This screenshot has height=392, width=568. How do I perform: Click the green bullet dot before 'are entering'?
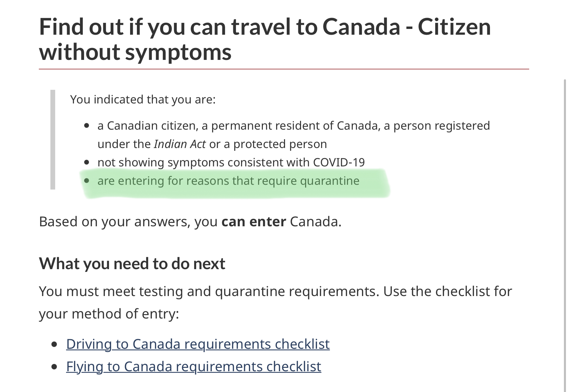(x=87, y=181)
